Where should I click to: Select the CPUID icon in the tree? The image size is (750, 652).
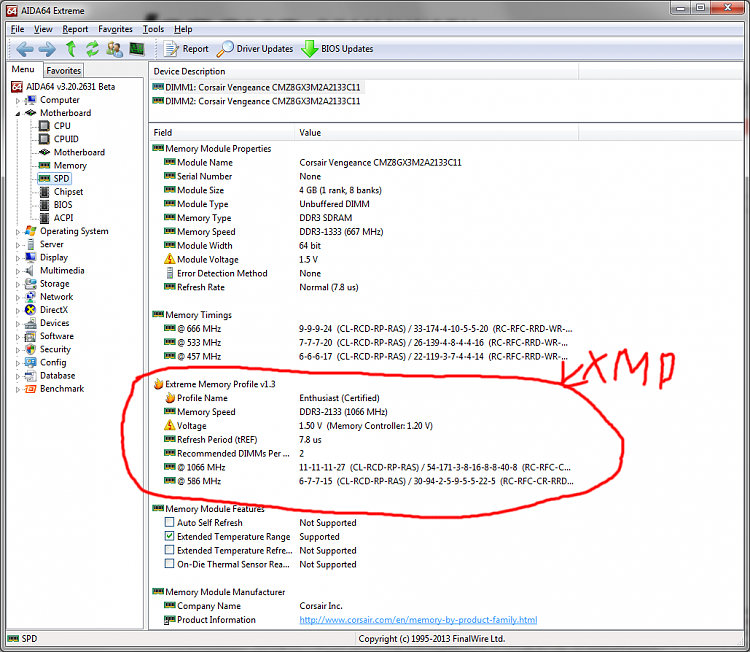click(44, 139)
